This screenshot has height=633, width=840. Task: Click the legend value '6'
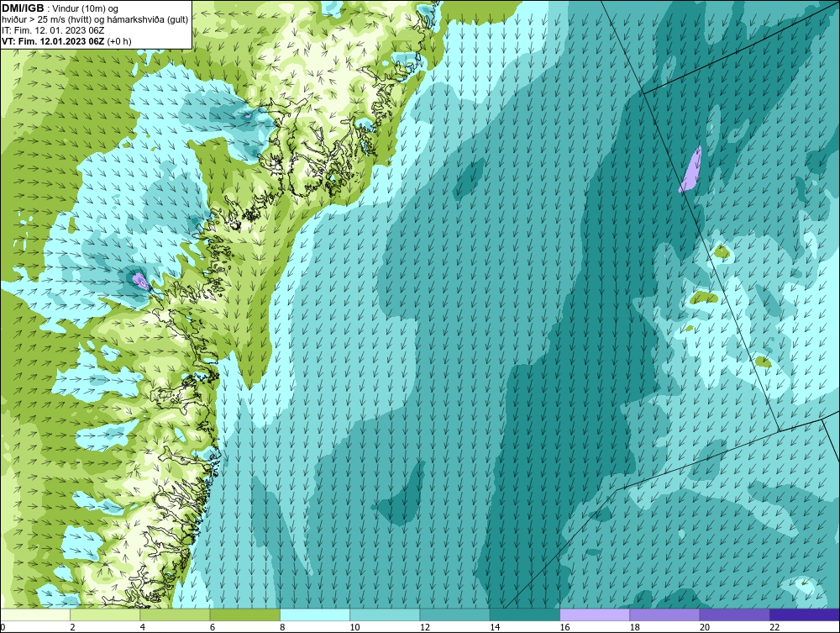[x=213, y=627]
